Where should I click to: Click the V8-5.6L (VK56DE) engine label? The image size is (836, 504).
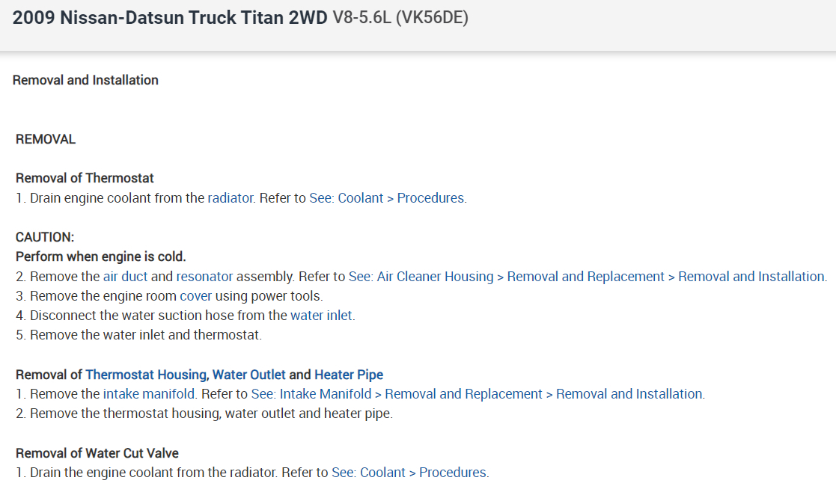pyautogui.click(x=400, y=19)
